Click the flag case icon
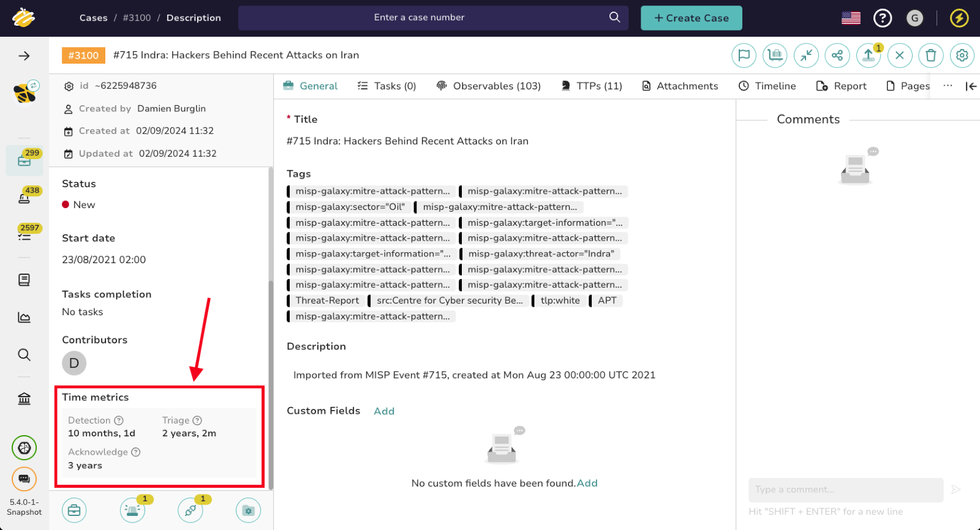This screenshot has width=980, height=530. (x=744, y=56)
